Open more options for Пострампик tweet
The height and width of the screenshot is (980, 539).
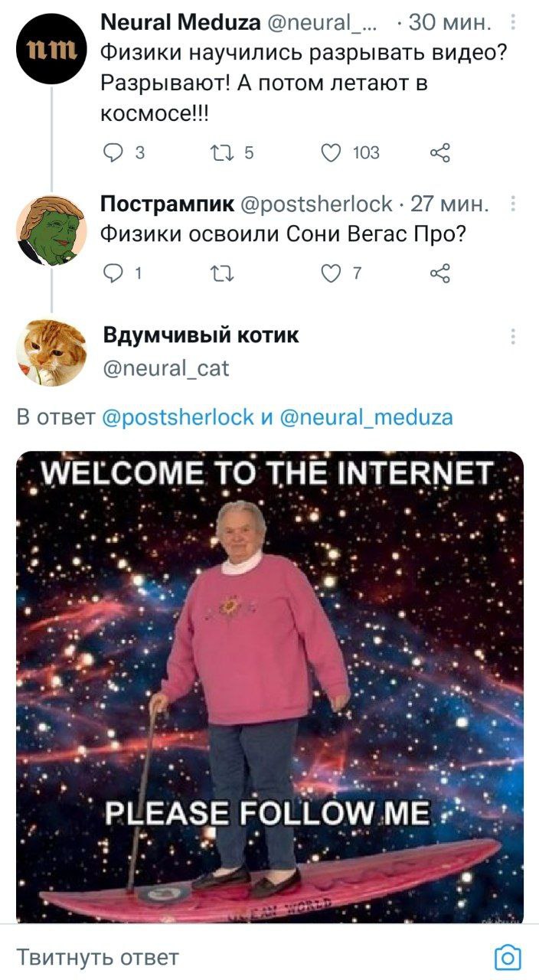[512, 204]
